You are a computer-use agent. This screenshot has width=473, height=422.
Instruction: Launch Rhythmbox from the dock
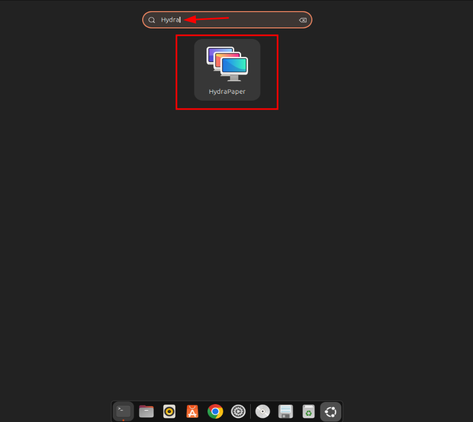tap(169, 411)
